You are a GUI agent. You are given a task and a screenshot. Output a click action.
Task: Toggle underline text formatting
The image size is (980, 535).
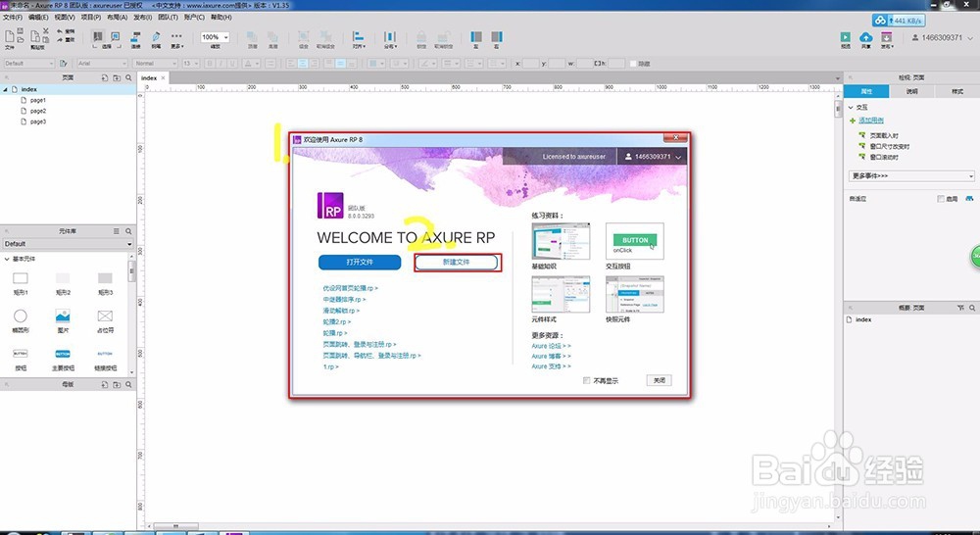point(232,64)
